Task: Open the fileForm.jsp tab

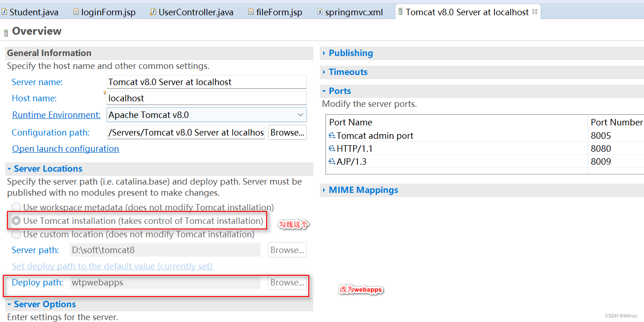Action: coord(275,12)
